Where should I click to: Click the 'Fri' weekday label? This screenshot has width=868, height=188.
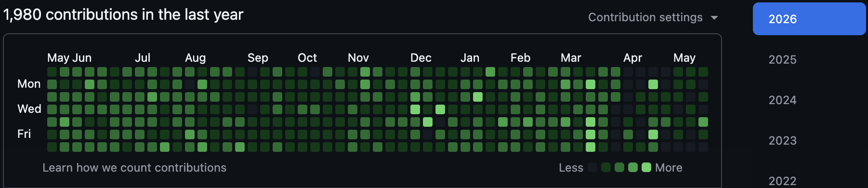[24, 134]
